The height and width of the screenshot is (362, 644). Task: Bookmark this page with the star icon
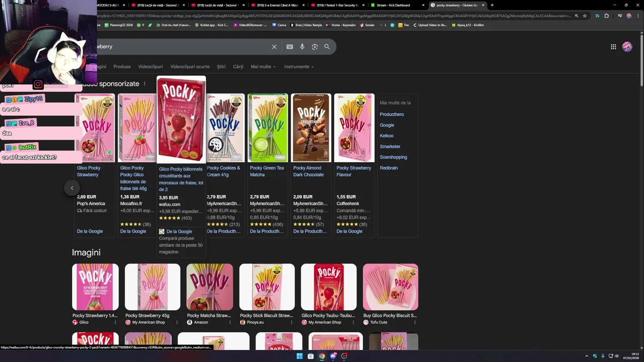(585, 16)
